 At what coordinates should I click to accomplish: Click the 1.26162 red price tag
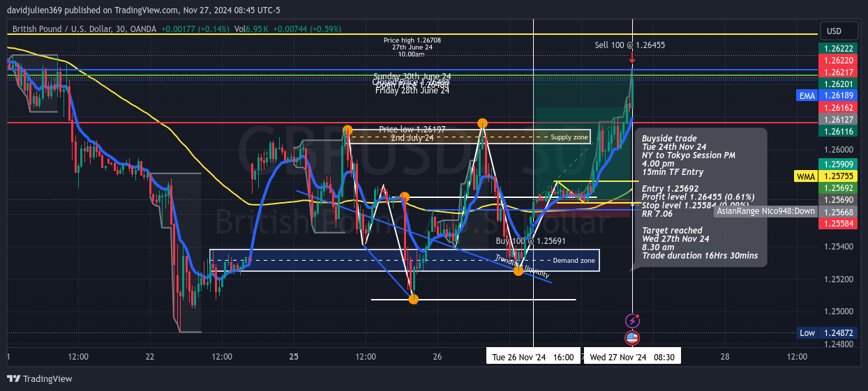tap(838, 108)
